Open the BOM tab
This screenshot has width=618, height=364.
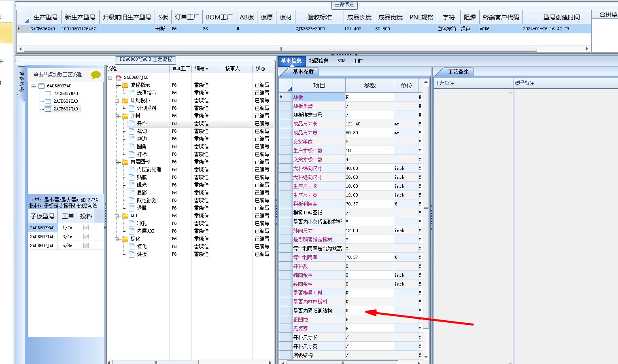point(341,61)
